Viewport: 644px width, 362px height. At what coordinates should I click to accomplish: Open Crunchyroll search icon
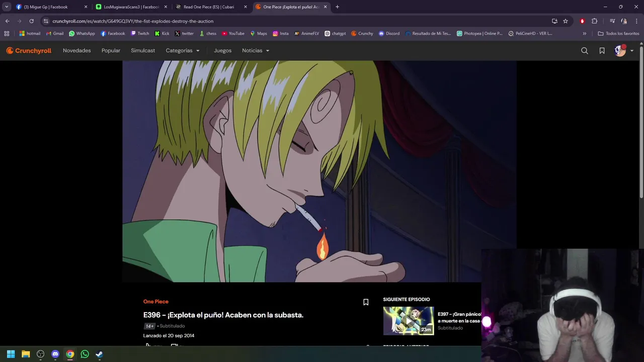(x=584, y=51)
